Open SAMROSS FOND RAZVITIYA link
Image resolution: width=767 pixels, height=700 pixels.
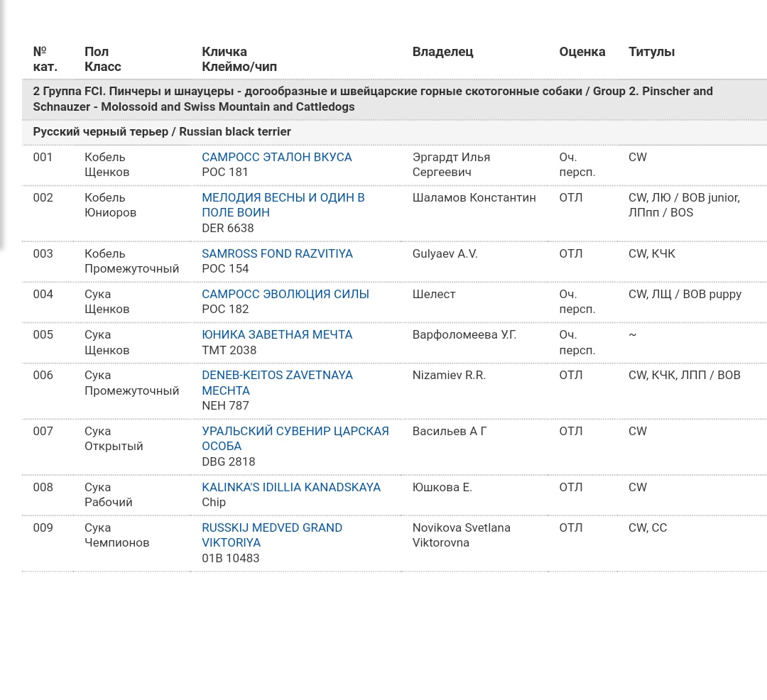(x=277, y=253)
